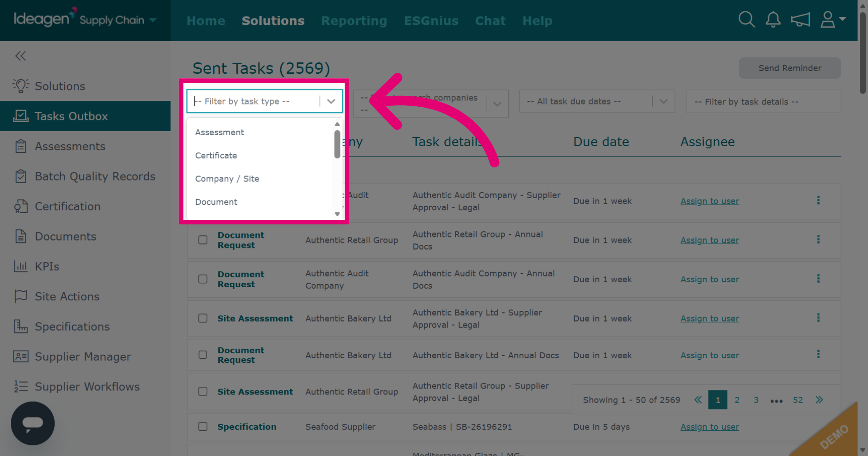Click the Supplier Manager card icon
868x456 pixels.
click(x=21, y=356)
